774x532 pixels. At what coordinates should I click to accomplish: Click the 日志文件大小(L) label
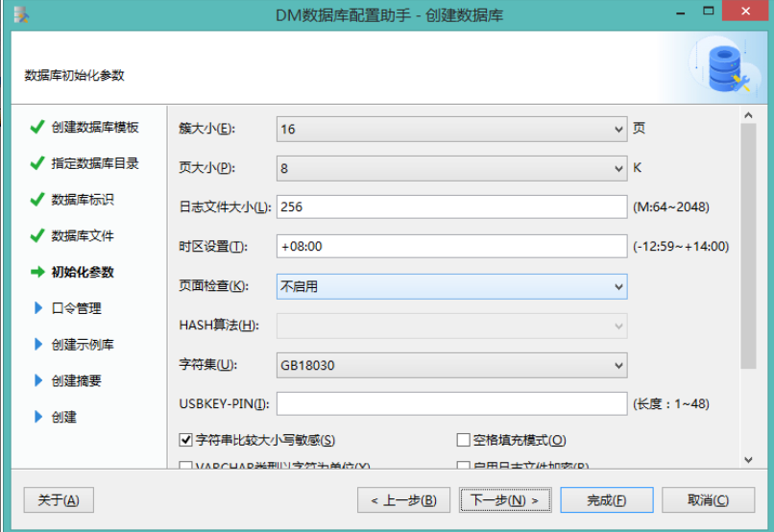point(225,206)
